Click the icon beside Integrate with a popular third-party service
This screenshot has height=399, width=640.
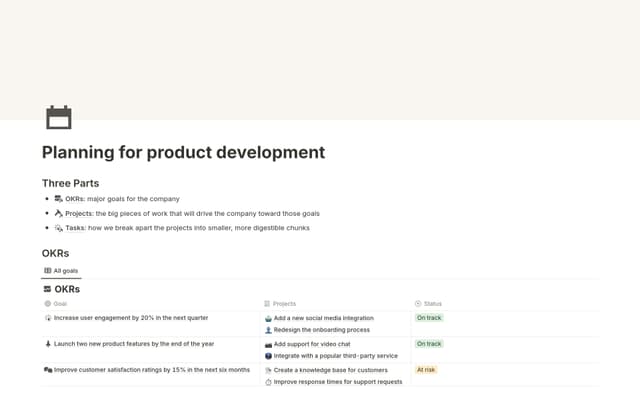coord(268,356)
